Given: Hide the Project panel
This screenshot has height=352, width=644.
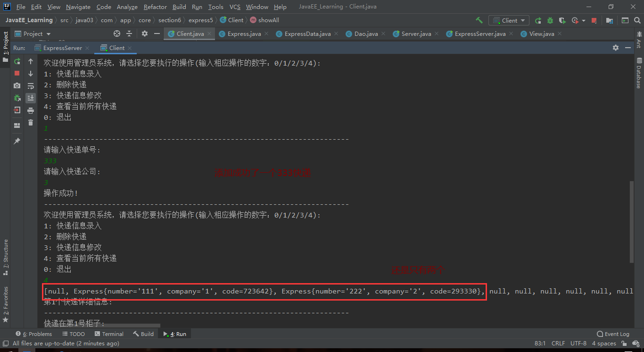Looking at the screenshot, I should pos(156,34).
